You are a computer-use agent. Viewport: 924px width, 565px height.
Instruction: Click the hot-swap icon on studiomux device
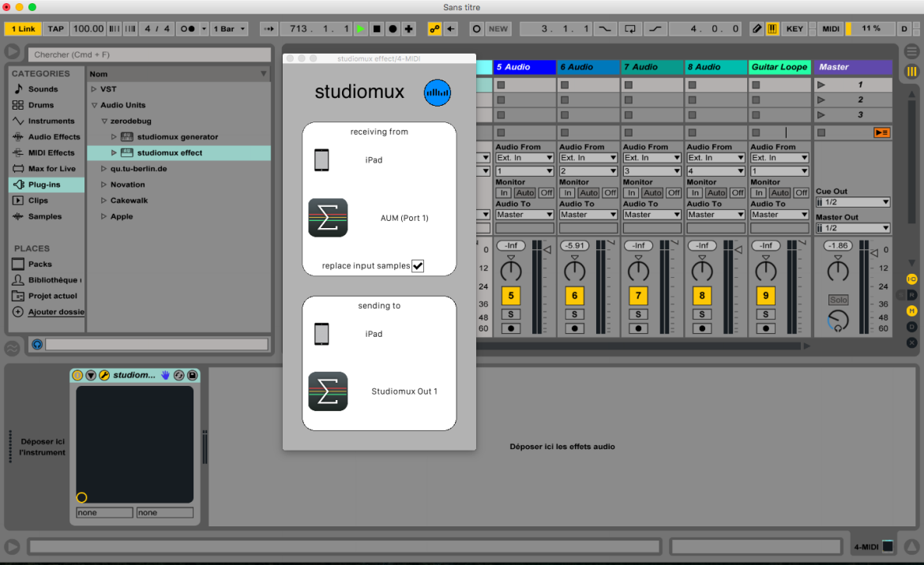click(x=179, y=375)
